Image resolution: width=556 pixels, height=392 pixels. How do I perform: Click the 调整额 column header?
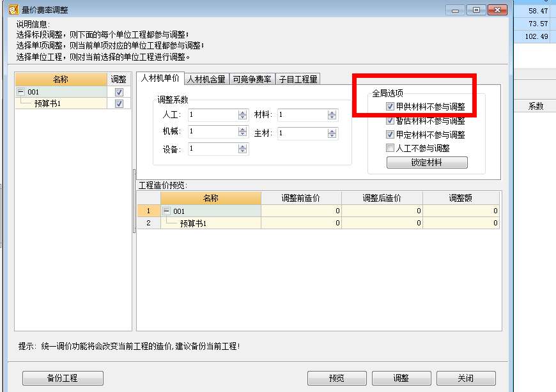[461, 198]
